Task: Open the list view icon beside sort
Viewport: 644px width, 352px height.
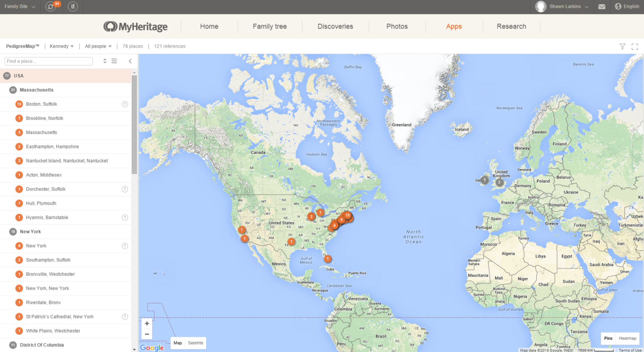Action: tap(114, 61)
